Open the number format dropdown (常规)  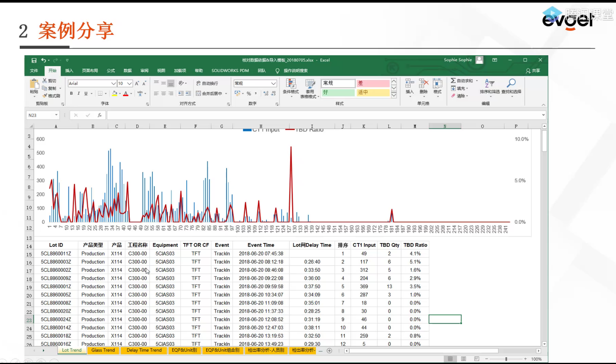pos(273,83)
